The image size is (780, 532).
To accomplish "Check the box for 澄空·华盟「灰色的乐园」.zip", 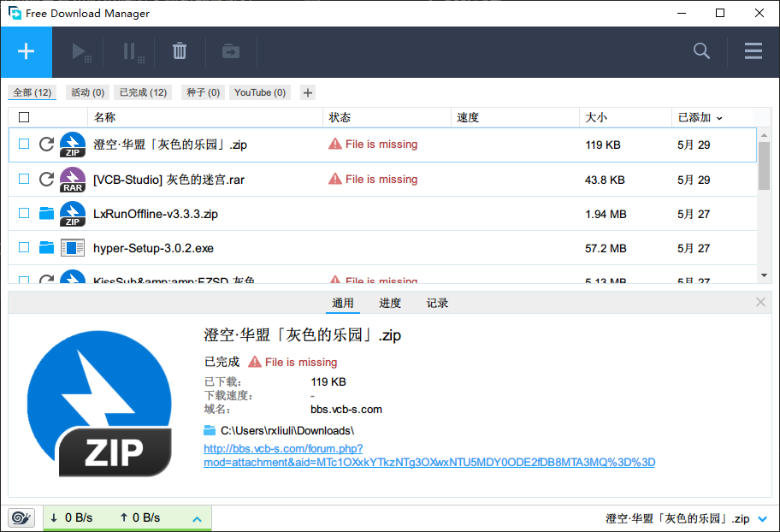I will [24, 144].
